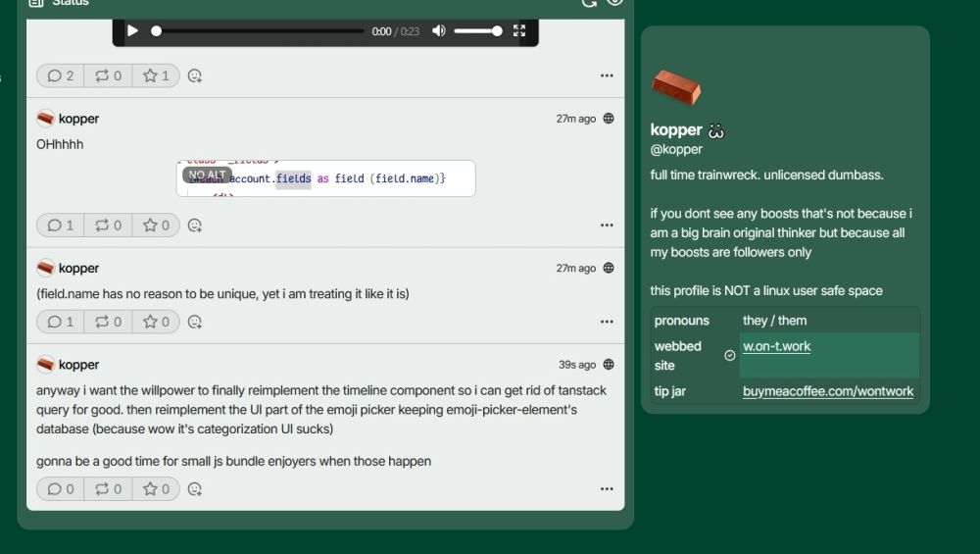The height and width of the screenshot is (554, 980).
Task: Reply to the OHhhhh post
Action: 61,226
